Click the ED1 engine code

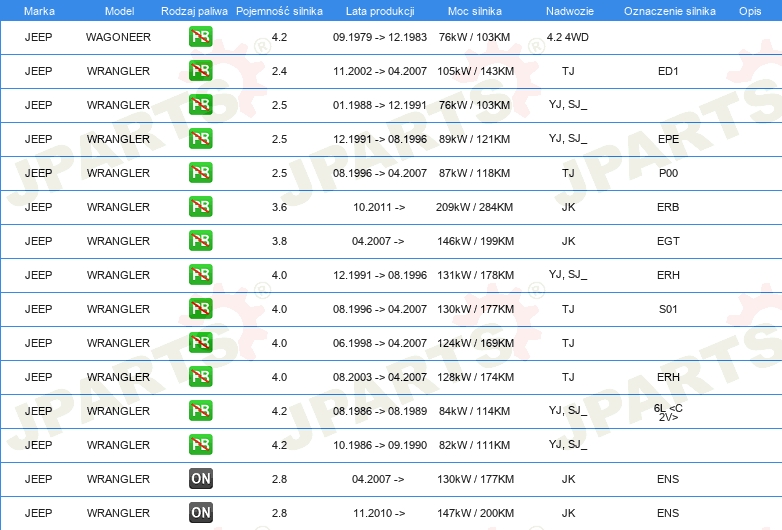(x=668, y=71)
